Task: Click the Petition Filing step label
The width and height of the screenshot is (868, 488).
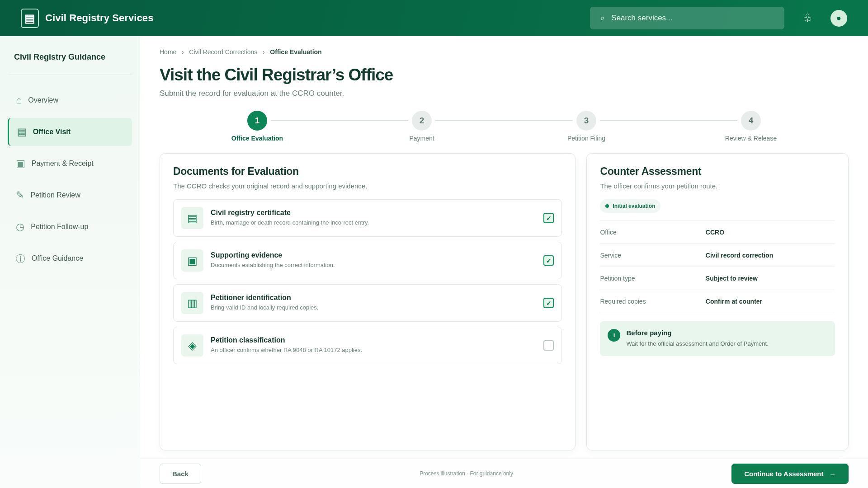Action: (x=586, y=138)
